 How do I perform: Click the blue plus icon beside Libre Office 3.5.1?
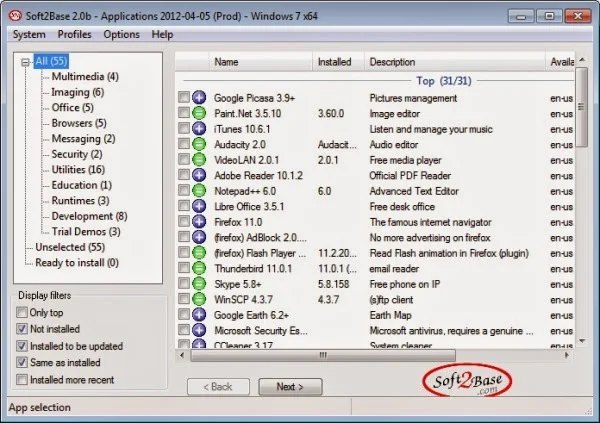(199, 206)
